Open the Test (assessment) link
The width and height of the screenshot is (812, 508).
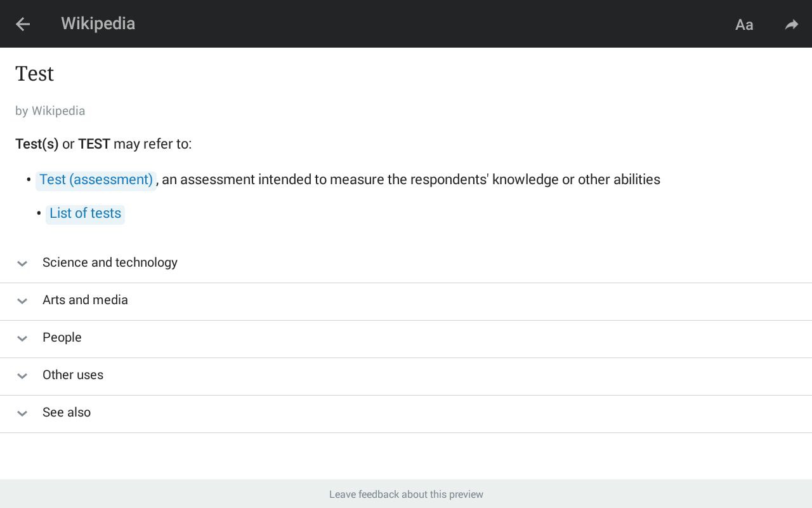96,180
